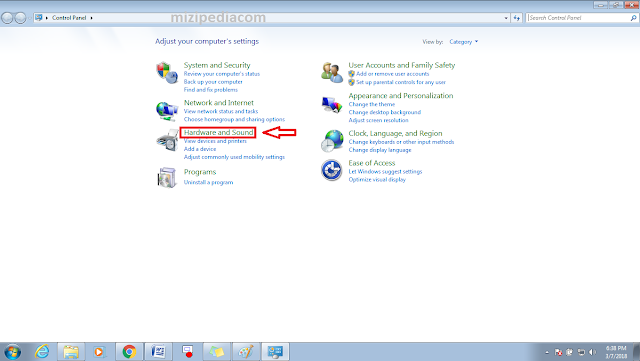Click the Hardware and Sound printer icon
Viewport: 640px width, 361px height.
167,141
